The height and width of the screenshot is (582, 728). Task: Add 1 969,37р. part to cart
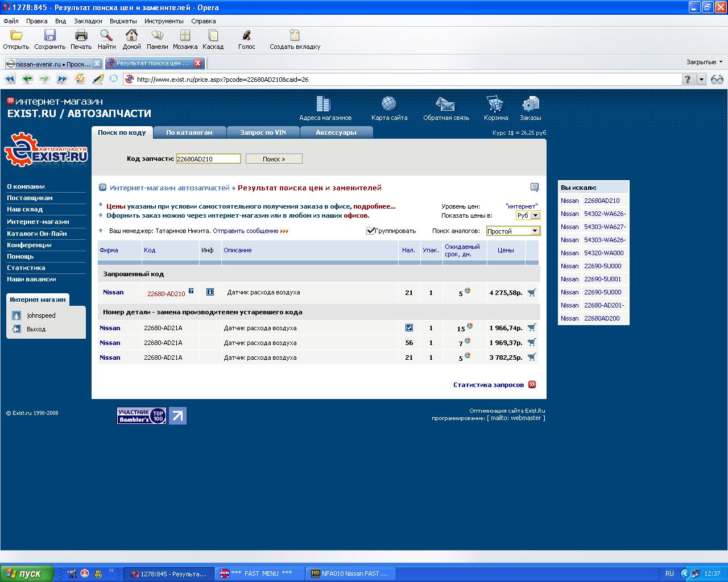(x=532, y=343)
